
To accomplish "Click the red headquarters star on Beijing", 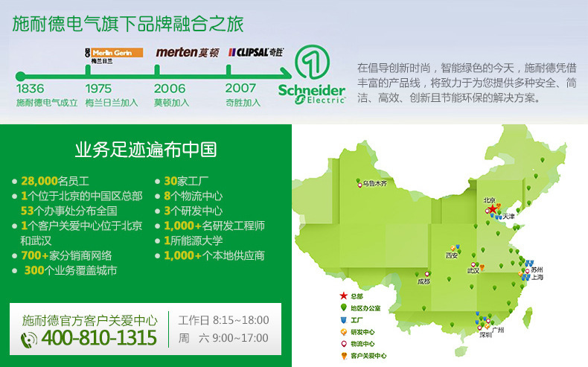I will (493, 209).
